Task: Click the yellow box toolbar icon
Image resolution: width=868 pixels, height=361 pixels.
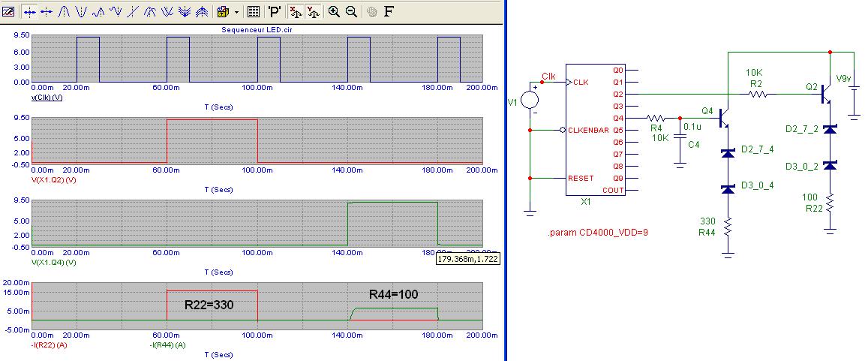Action: 223,11
